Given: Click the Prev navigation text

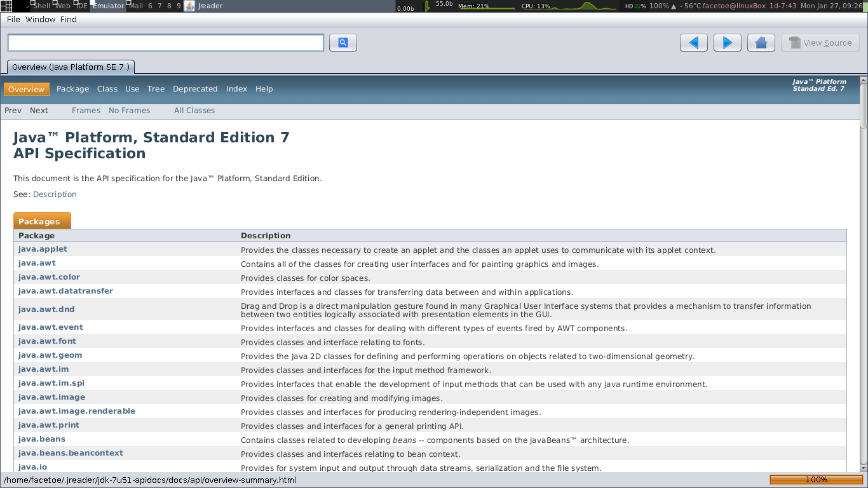Looking at the screenshot, I should click(13, 111).
